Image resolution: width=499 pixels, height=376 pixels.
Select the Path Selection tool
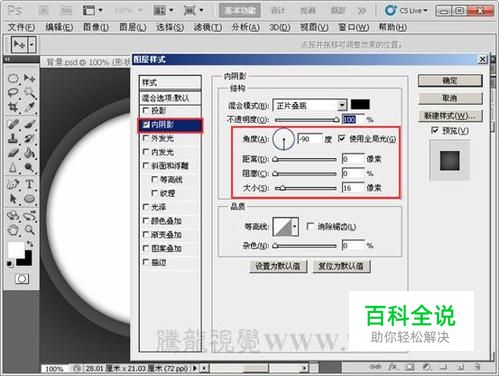[13, 199]
